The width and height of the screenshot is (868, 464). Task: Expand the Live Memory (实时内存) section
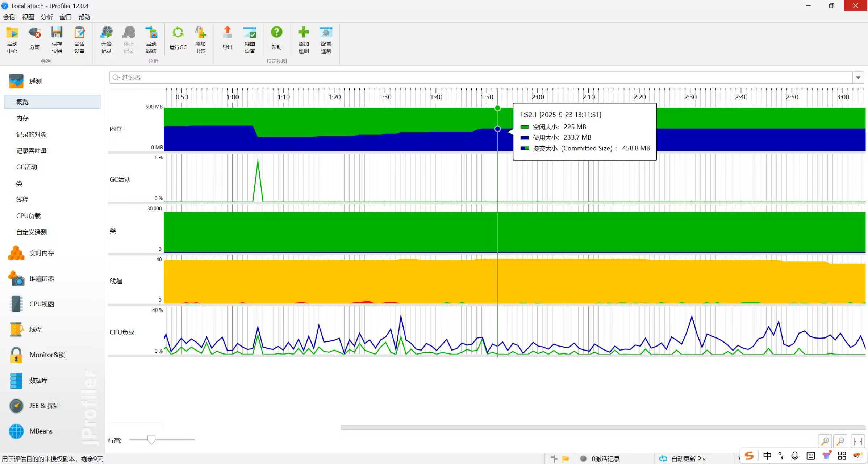41,253
